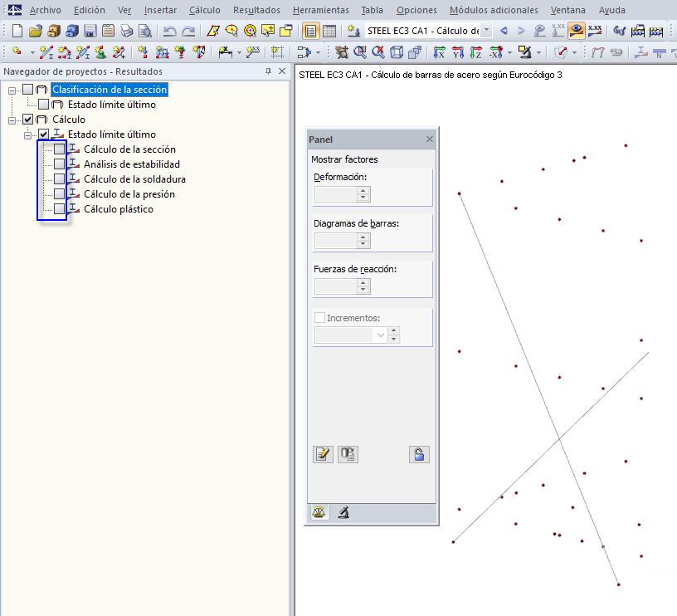
Task: Collapse the Clasificación de la sección node
Action: pos(12,90)
